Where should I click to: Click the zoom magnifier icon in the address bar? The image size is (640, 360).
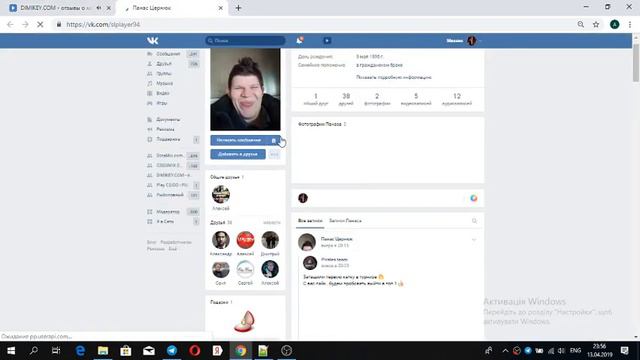click(580, 24)
